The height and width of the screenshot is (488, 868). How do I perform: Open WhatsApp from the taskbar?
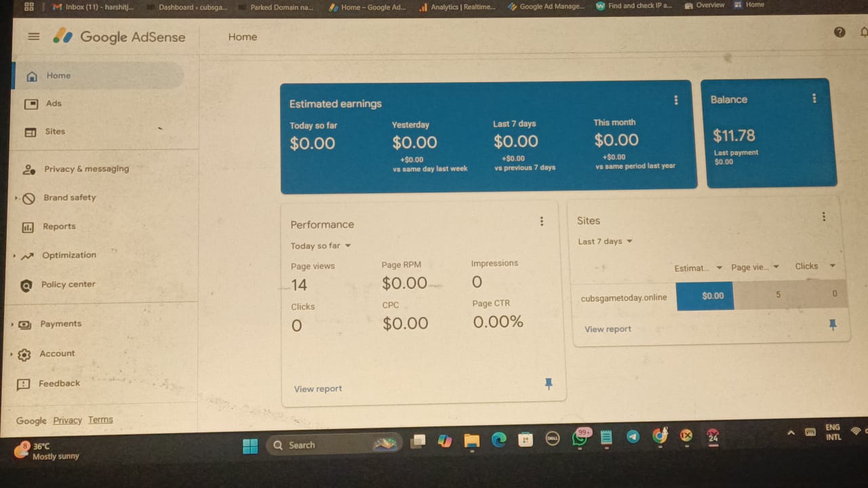(x=579, y=439)
